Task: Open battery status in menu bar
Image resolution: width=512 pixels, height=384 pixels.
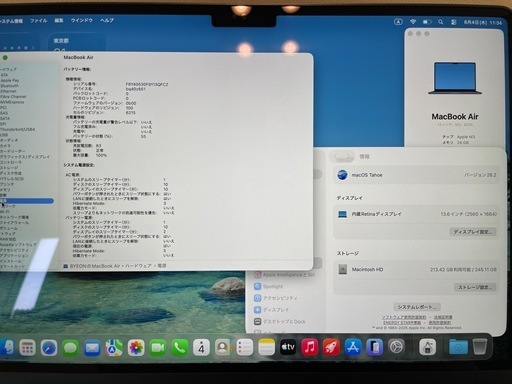Action: [427, 22]
